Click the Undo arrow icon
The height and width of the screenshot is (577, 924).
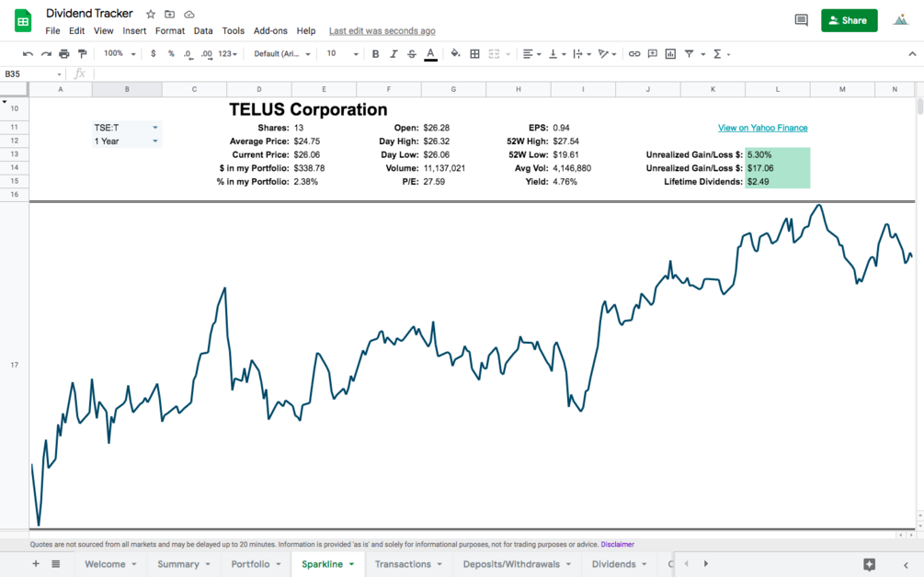(x=28, y=53)
